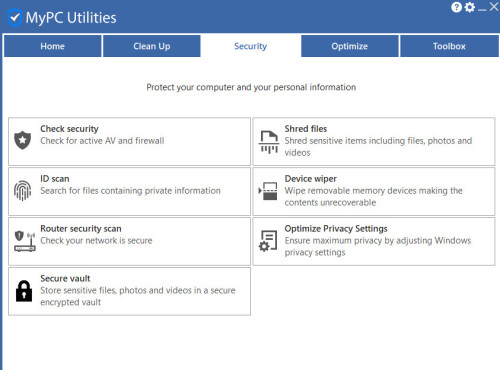Image resolution: width=500 pixels, height=370 pixels.
Task: Open the Clean Up tab
Action: (x=152, y=46)
